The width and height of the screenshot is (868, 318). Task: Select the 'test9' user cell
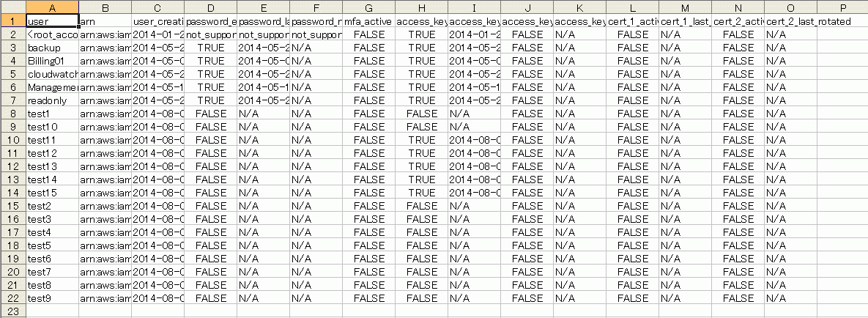(x=52, y=299)
